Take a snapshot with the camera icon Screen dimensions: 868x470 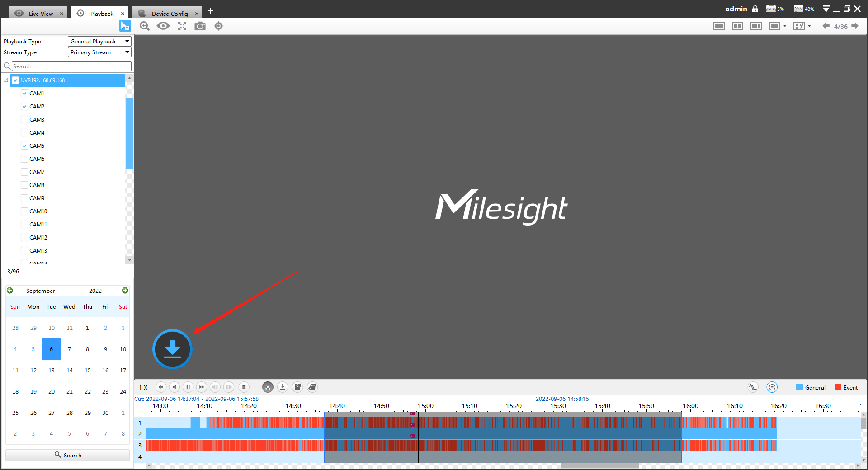[200, 26]
